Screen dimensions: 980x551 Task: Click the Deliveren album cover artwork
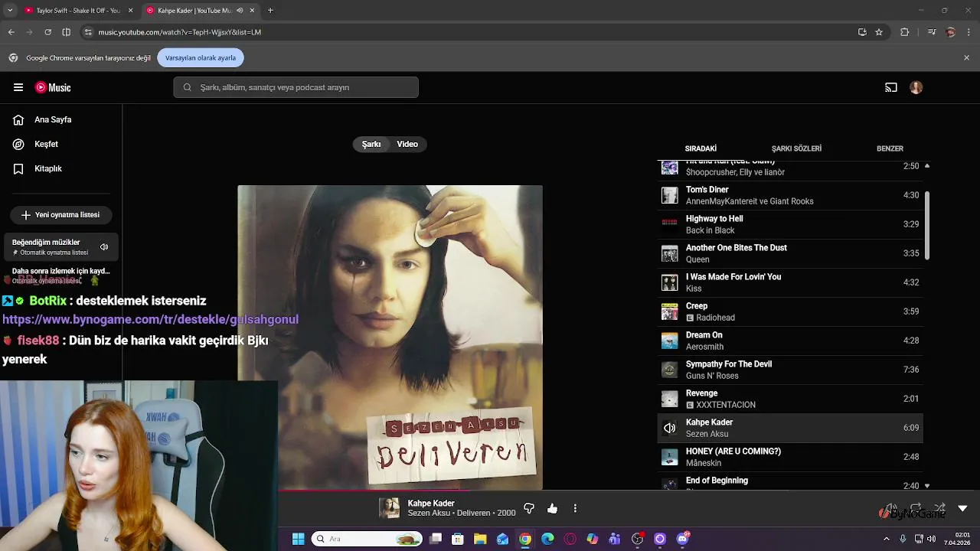[390, 337]
